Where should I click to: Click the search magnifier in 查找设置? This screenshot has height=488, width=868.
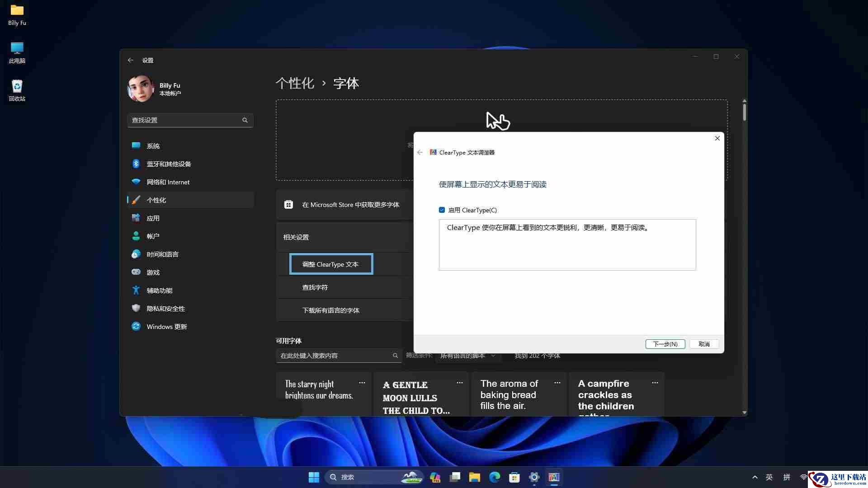coord(245,120)
